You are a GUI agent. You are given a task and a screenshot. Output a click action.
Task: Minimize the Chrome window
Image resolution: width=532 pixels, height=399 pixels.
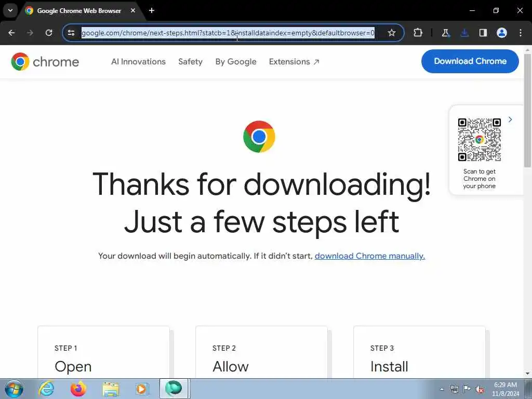(x=472, y=10)
